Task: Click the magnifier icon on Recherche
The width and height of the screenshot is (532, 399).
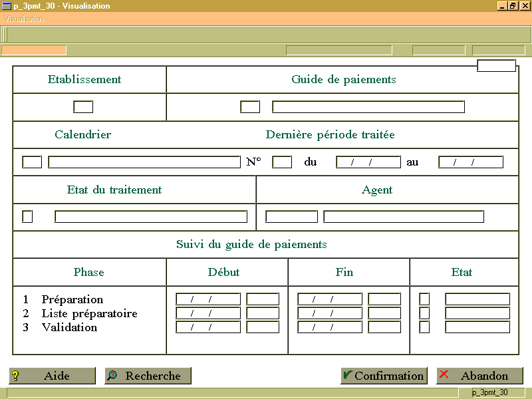Action: (112, 375)
